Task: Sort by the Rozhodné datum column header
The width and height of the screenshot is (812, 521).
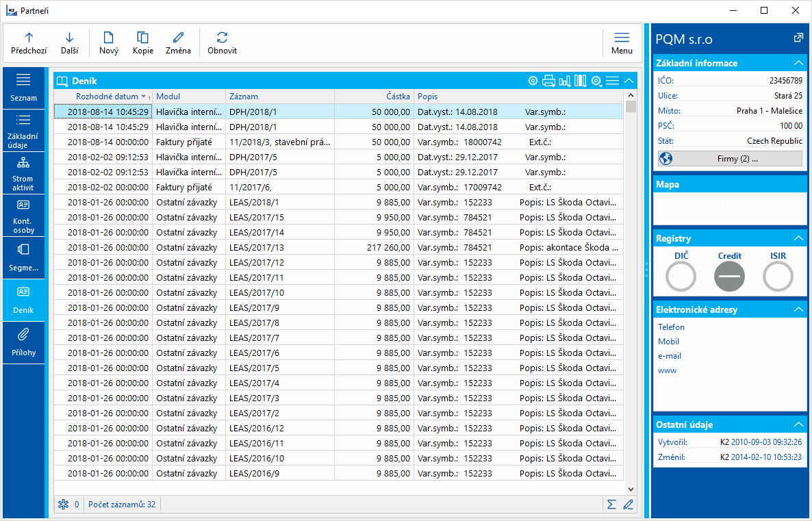Action: [x=106, y=97]
